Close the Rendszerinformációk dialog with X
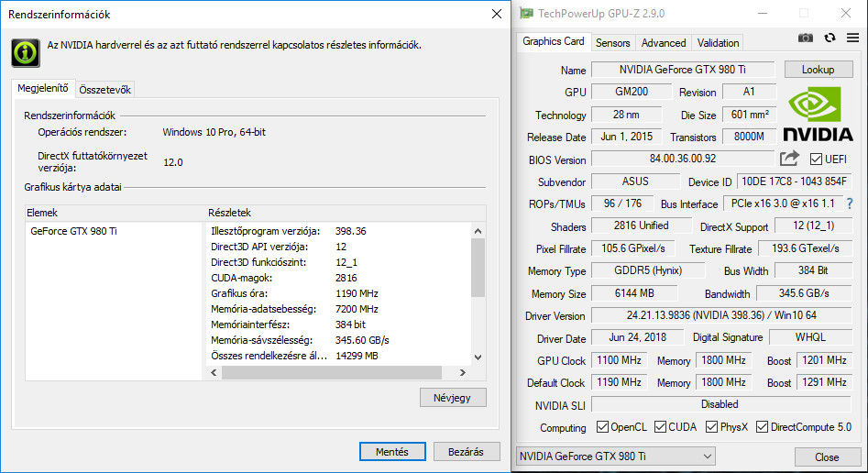This screenshot has width=868, height=473. coord(497,14)
